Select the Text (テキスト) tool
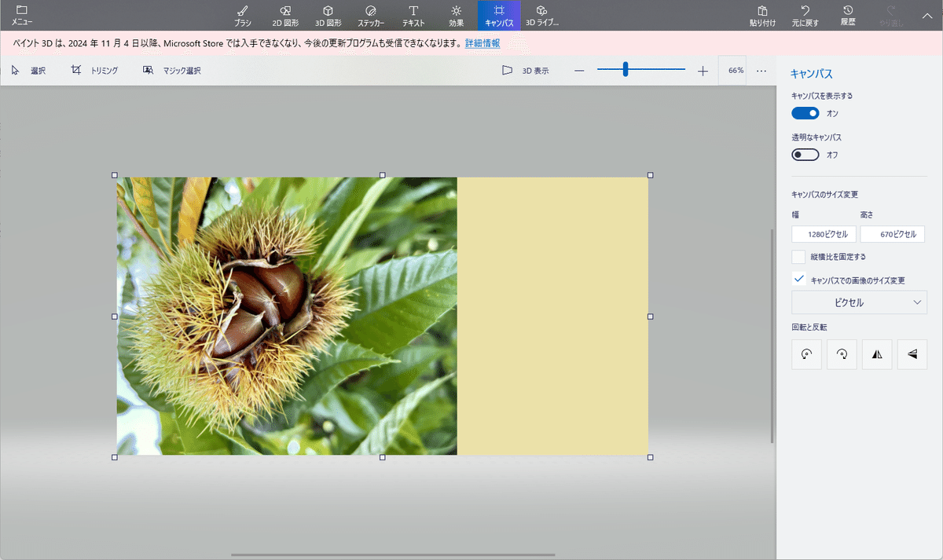The height and width of the screenshot is (560, 943). [x=413, y=15]
